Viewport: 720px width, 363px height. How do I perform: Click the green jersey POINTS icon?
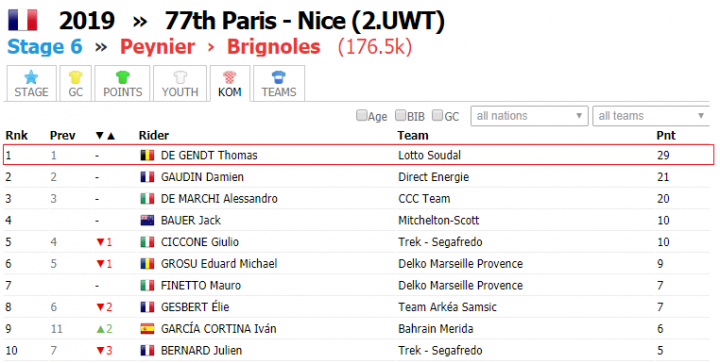[122, 77]
